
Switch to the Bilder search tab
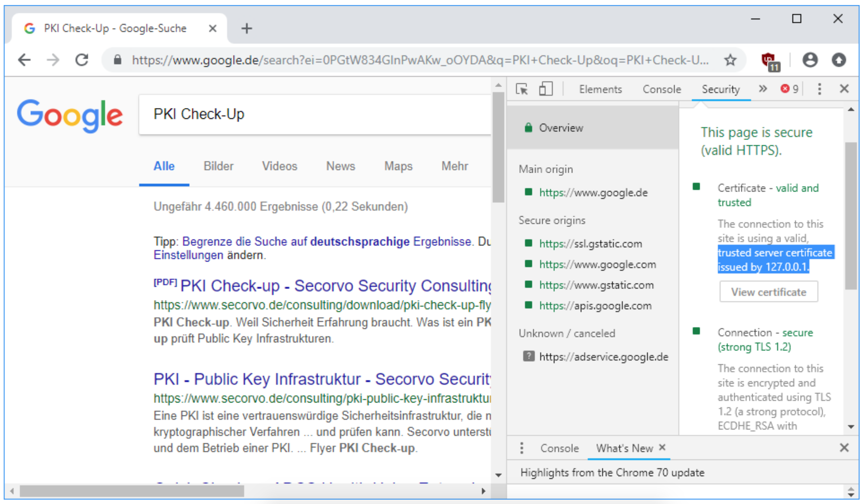[218, 166]
